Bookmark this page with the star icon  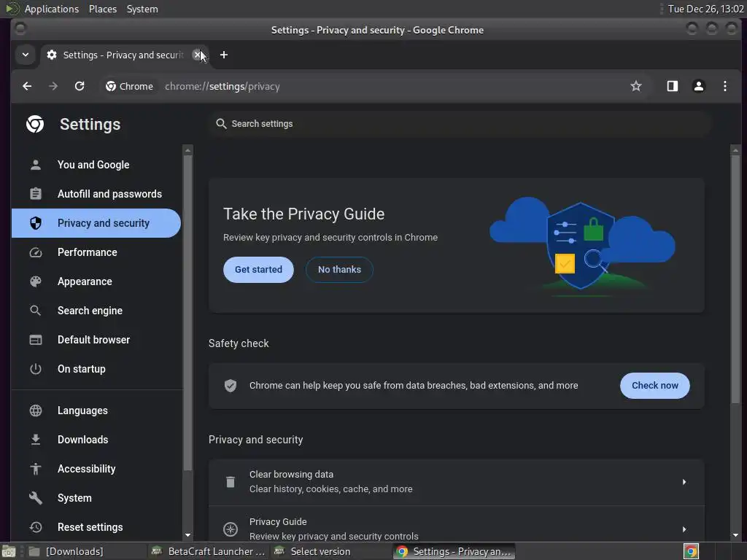(x=636, y=86)
